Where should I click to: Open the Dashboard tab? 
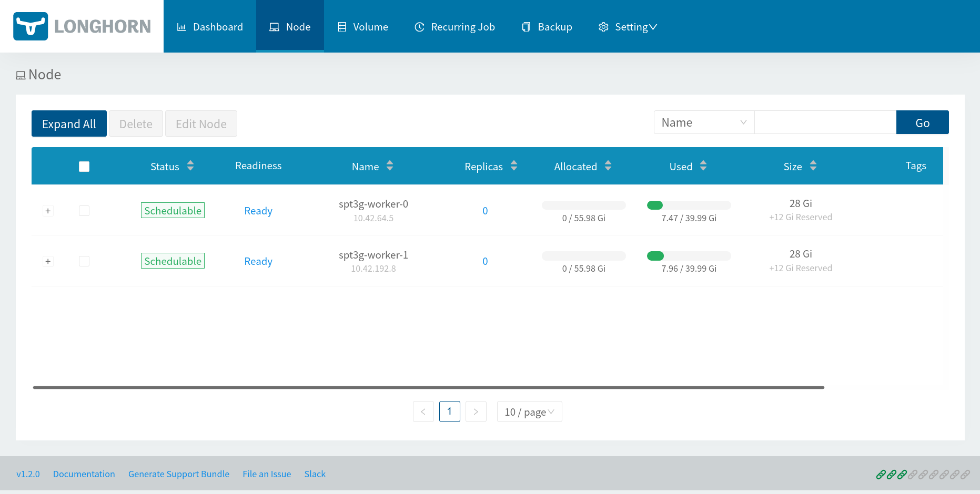tap(210, 27)
